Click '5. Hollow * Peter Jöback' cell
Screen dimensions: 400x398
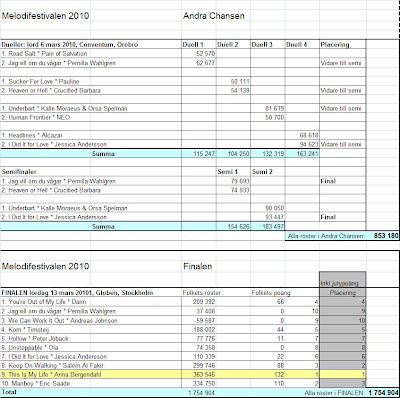click(35, 338)
